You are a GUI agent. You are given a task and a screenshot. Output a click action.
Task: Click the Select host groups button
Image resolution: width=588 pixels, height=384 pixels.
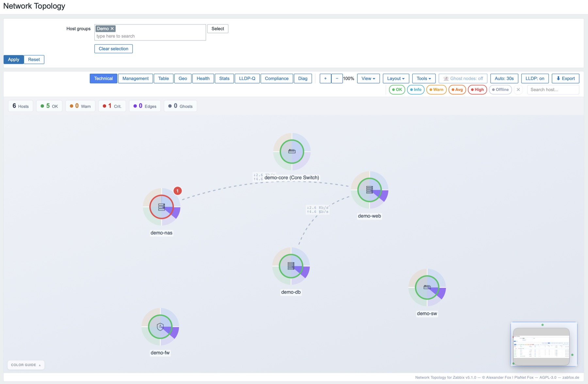pos(218,29)
